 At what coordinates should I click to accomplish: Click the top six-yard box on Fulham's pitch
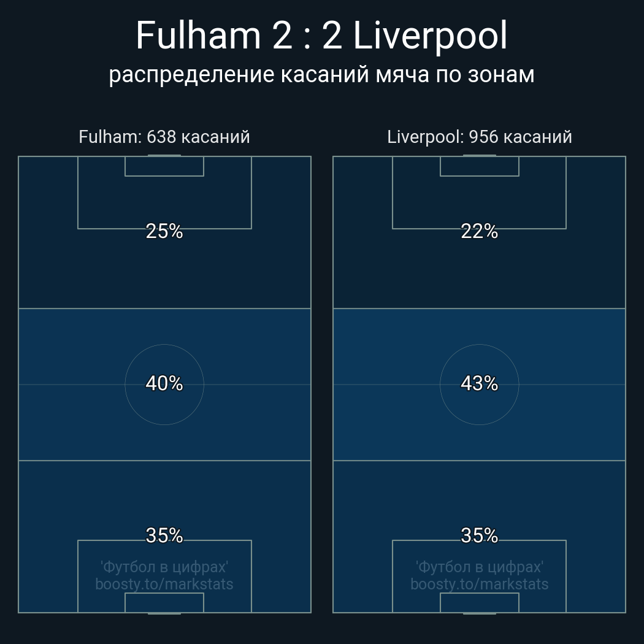164,166
